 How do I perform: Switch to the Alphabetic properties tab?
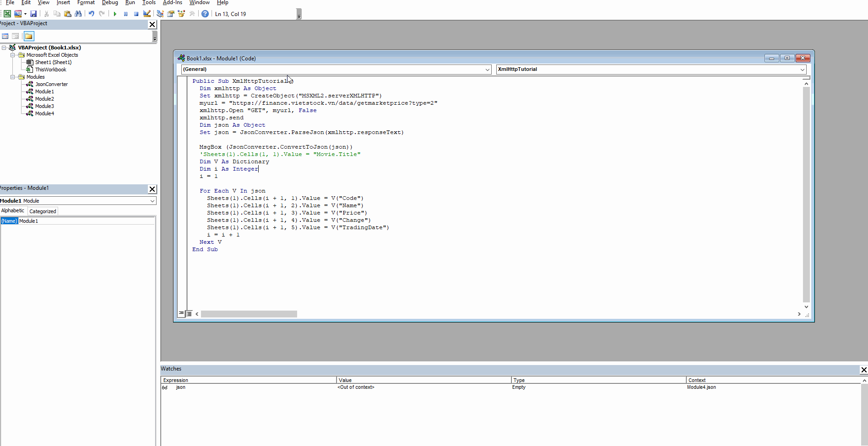click(x=13, y=211)
